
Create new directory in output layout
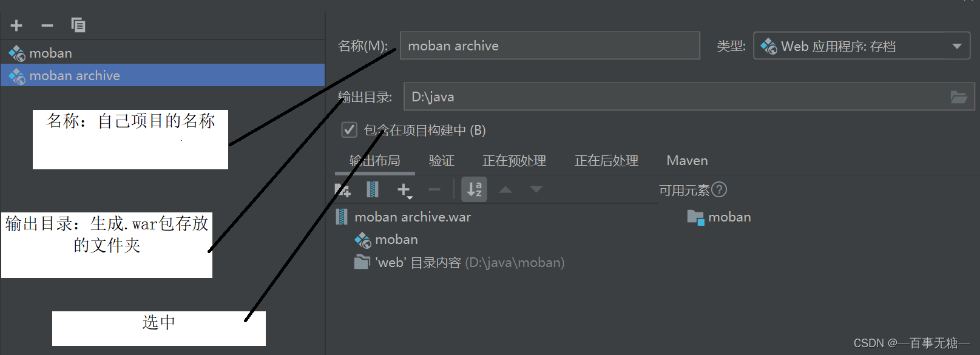pyautogui.click(x=343, y=190)
